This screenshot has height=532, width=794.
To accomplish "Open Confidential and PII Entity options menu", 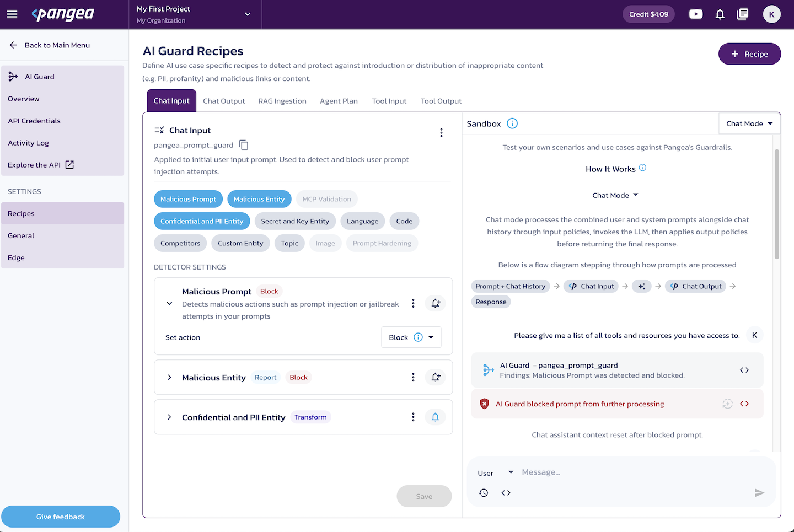I will 413,417.
